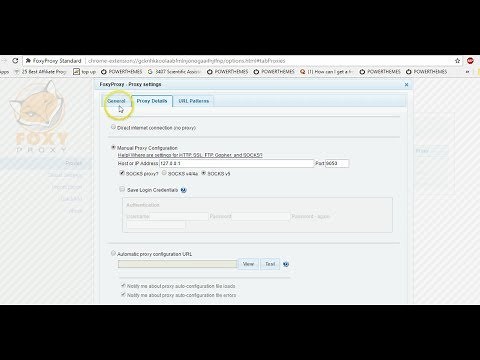Switch to the General tab
Screen dimensions: 480x360
tap(116, 101)
